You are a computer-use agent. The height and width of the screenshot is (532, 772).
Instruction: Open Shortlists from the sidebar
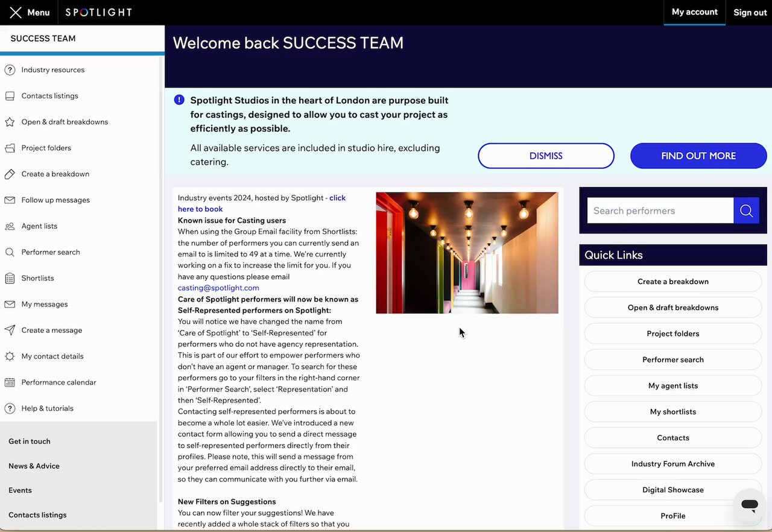point(37,278)
